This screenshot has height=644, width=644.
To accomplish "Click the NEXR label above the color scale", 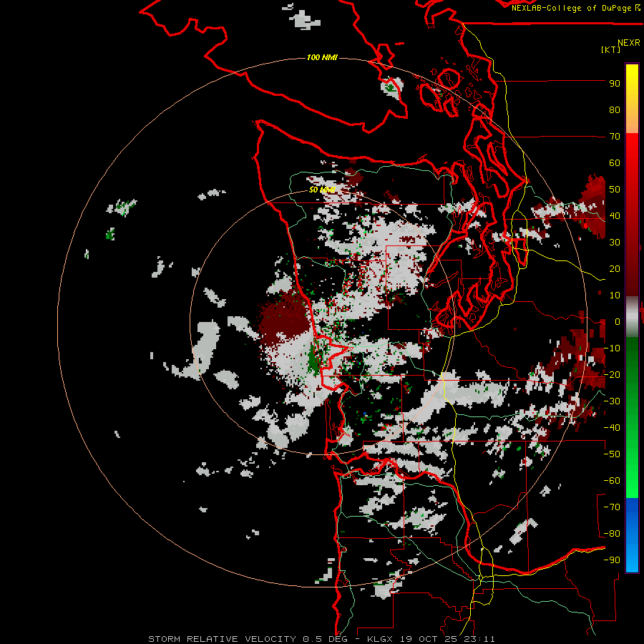I will pos(629,43).
